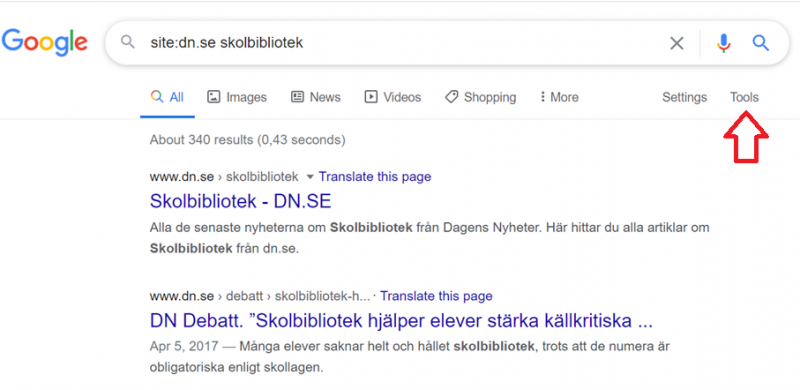This screenshot has width=800, height=390.
Task: Open the Settings menu
Action: (684, 97)
